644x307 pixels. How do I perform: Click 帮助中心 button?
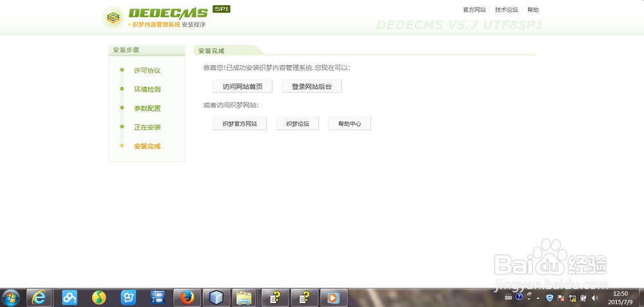350,124
